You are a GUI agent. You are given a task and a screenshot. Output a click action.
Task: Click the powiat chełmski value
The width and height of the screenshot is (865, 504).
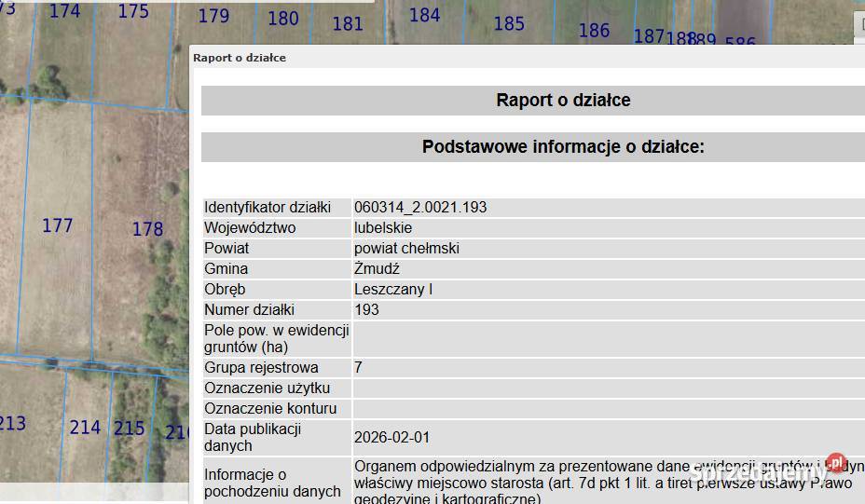406,248
